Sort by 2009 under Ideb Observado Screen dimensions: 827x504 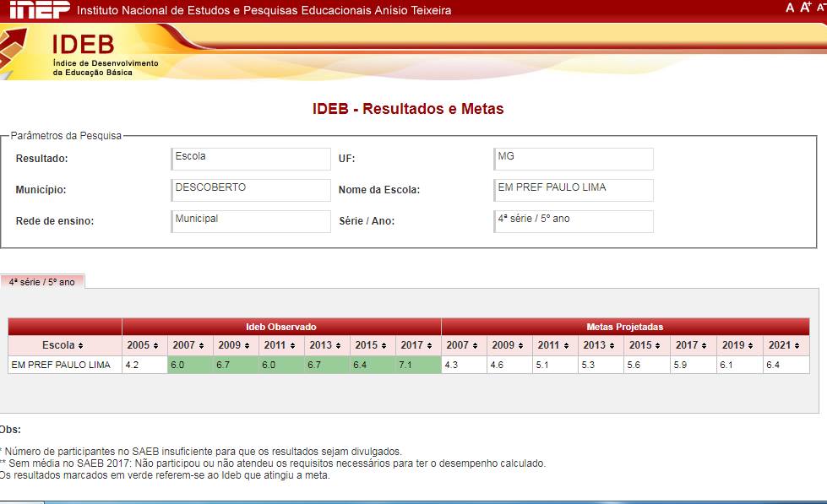click(236, 345)
